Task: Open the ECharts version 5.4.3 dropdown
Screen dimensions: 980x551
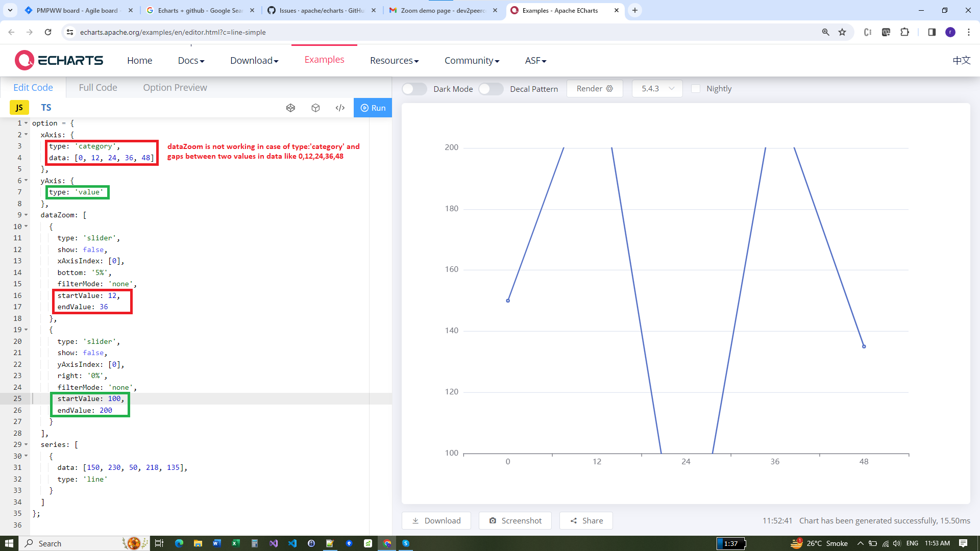Action: [657, 88]
